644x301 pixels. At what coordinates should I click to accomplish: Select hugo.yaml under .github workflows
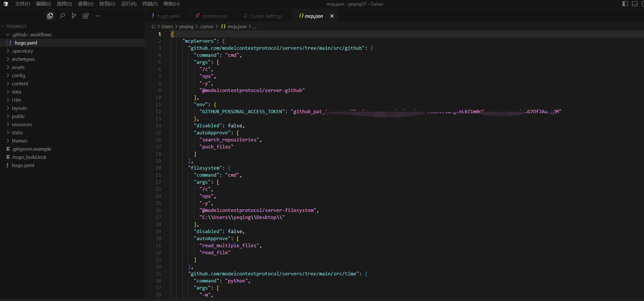[73, 43]
